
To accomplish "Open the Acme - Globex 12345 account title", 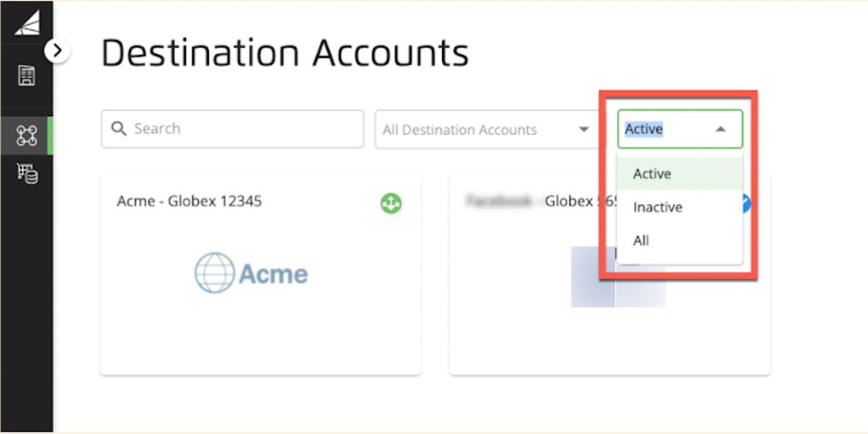I will pos(189,201).
